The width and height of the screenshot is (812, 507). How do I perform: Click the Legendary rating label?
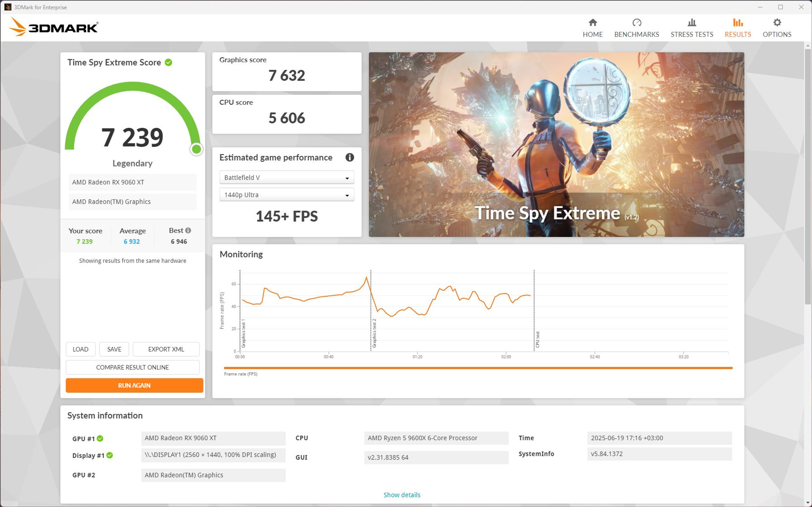coord(132,163)
